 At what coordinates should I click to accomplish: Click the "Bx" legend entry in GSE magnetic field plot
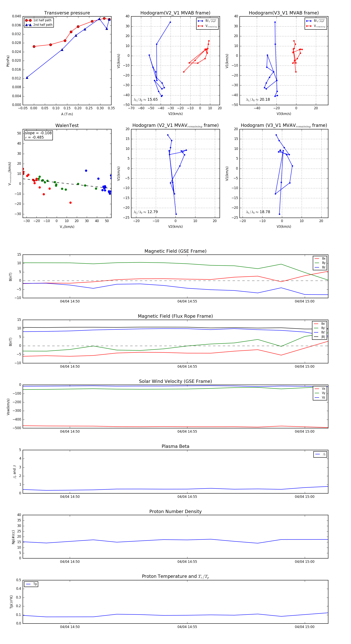(320, 259)
